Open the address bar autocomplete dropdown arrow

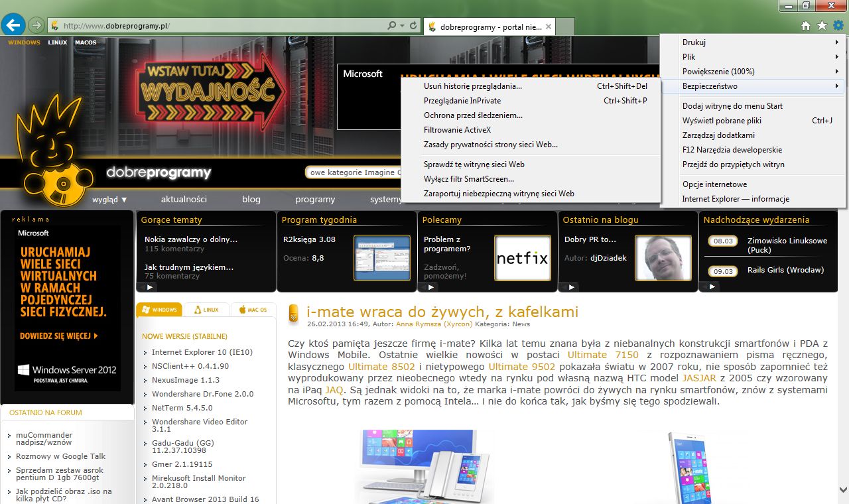(x=402, y=26)
